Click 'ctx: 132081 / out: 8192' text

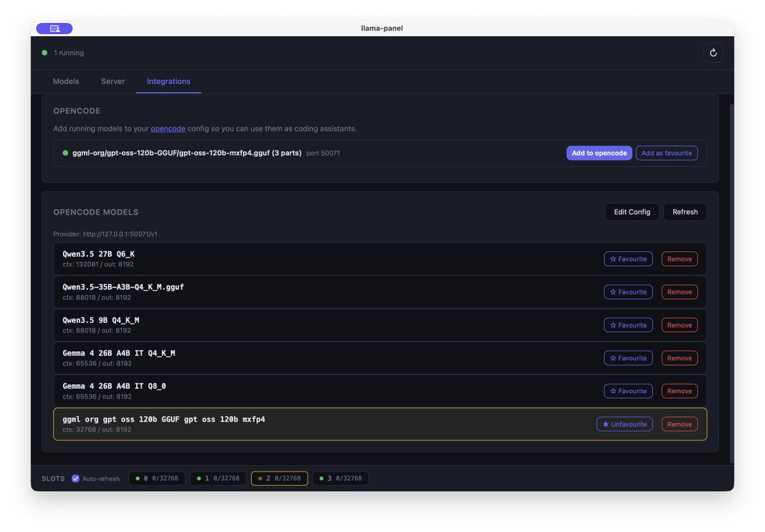(98, 264)
